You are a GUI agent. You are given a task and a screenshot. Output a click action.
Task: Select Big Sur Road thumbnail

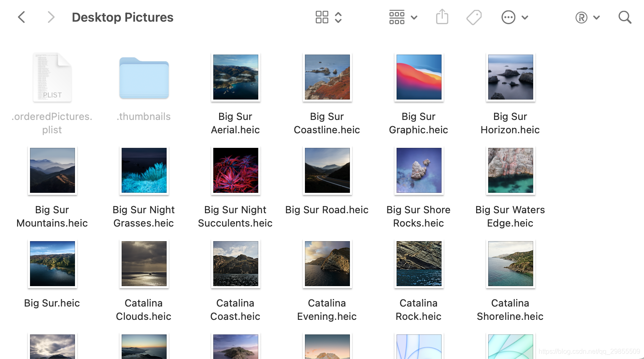pos(327,170)
